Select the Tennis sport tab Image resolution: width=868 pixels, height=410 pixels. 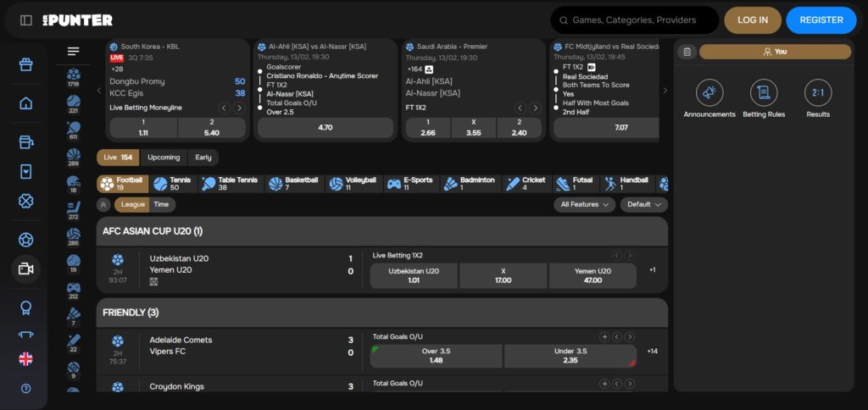[172, 184]
